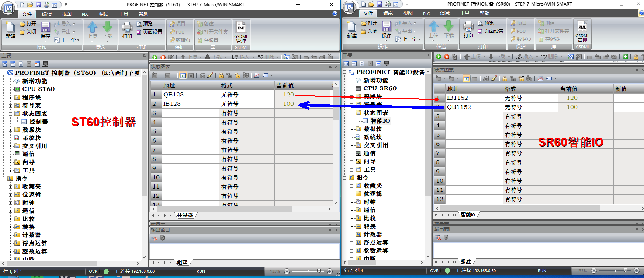Image resolution: width=644 pixels, height=278 pixels.
Task: Click the trend view icon in ST60 chart
Action: pyautogui.click(x=257, y=75)
